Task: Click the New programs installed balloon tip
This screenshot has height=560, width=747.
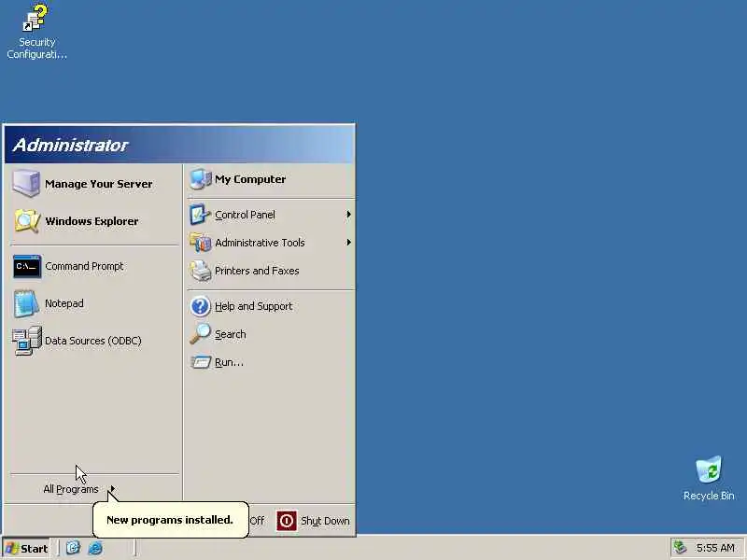Action: [170, 520]
